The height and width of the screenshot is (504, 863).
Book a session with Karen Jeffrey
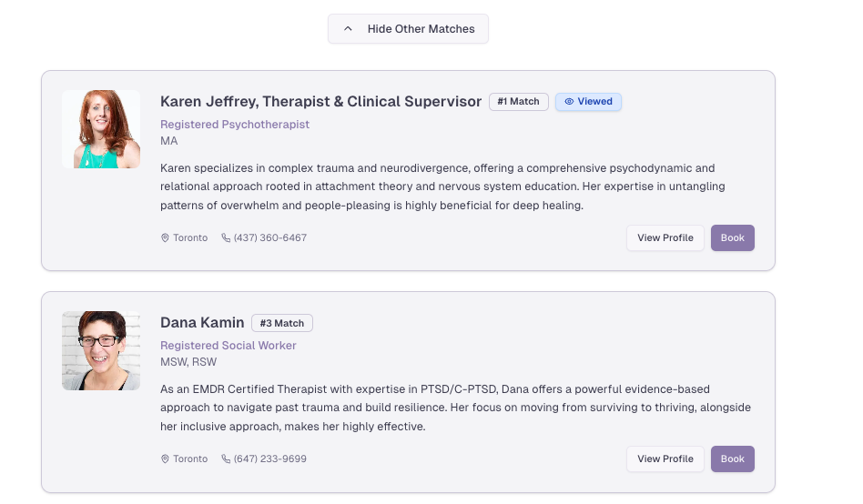click(733, 238)
